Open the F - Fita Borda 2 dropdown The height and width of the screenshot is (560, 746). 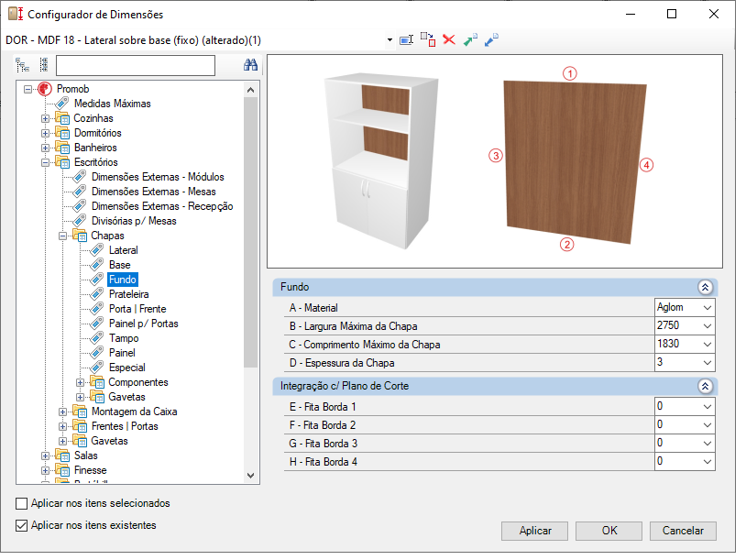pos(707,425)
